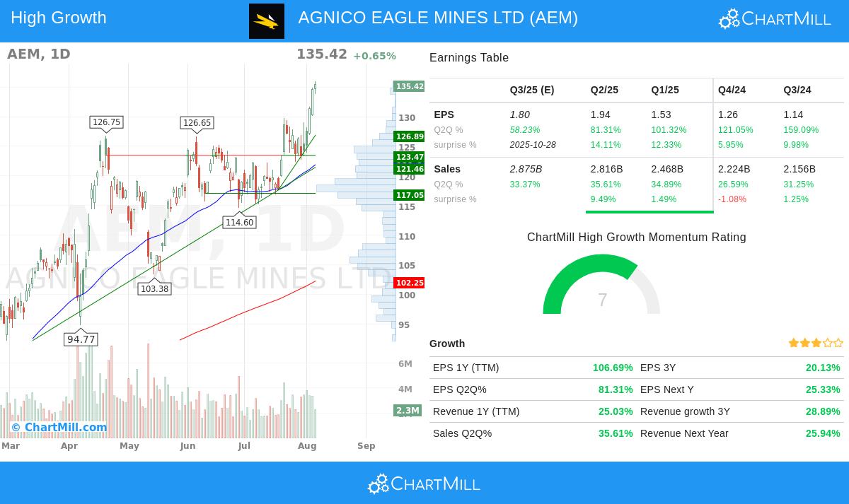Click the red 102.25 price tag
849x504 pixels.
click(409, 283)
